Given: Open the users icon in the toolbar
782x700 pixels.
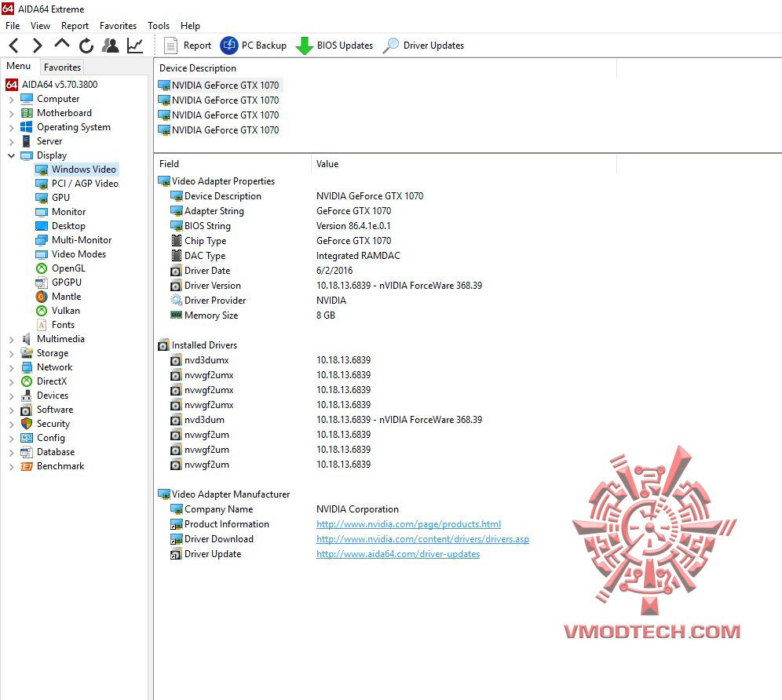Looking at the screenshot, I should coord(110,46).
